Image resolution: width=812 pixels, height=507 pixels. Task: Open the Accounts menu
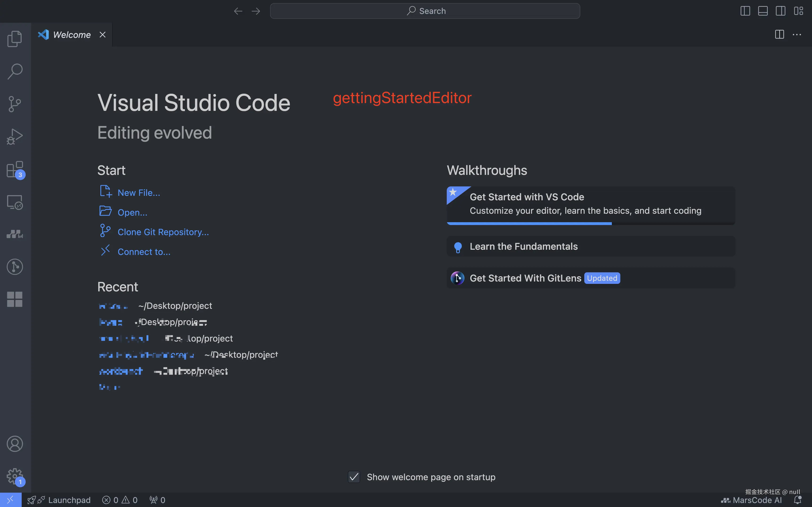tap(15, 444)
